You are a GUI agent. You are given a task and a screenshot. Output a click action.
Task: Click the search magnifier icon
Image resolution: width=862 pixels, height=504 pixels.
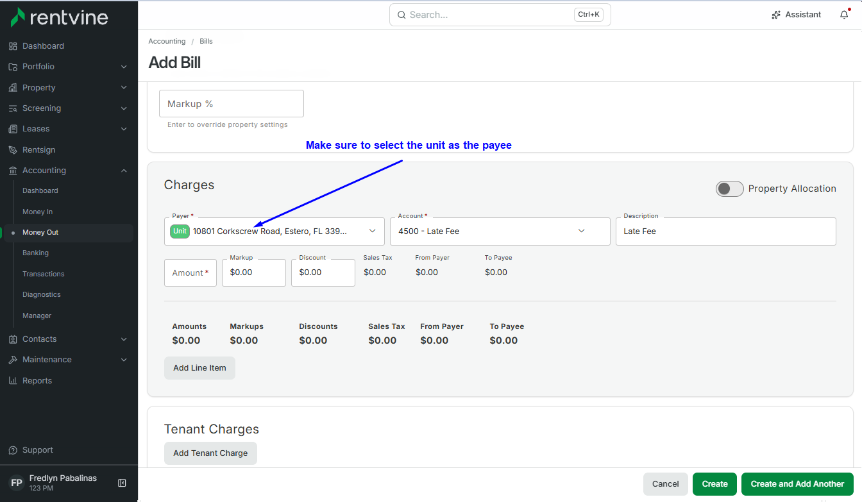tap(401, 15)
